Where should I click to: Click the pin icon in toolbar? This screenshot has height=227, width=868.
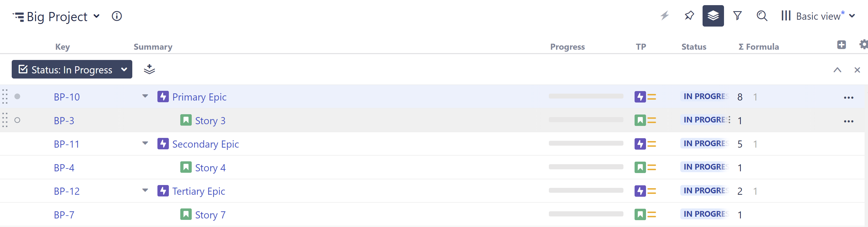[x=689, y=16]
